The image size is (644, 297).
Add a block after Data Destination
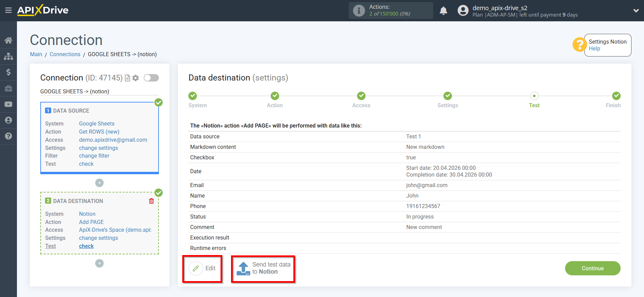click(x=99, y=263)
